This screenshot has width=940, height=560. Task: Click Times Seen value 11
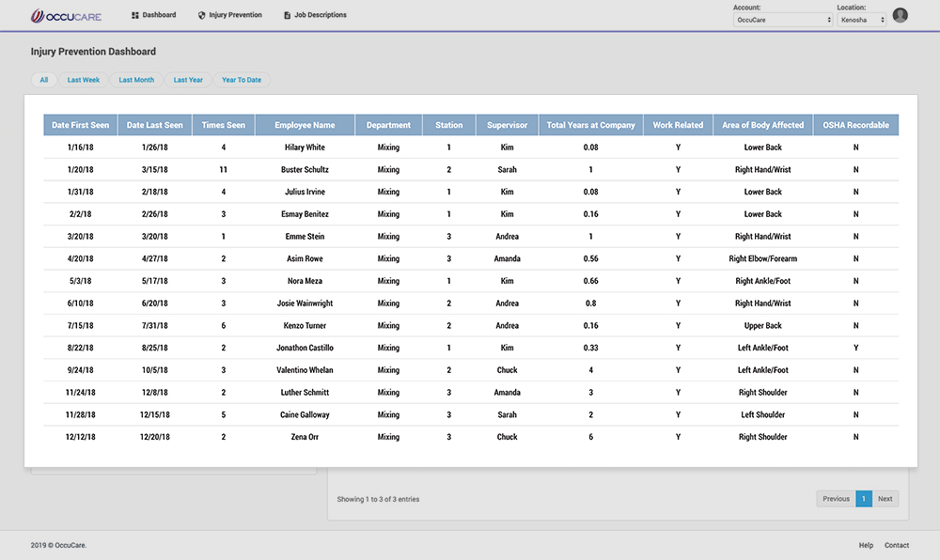coord(223,169)
